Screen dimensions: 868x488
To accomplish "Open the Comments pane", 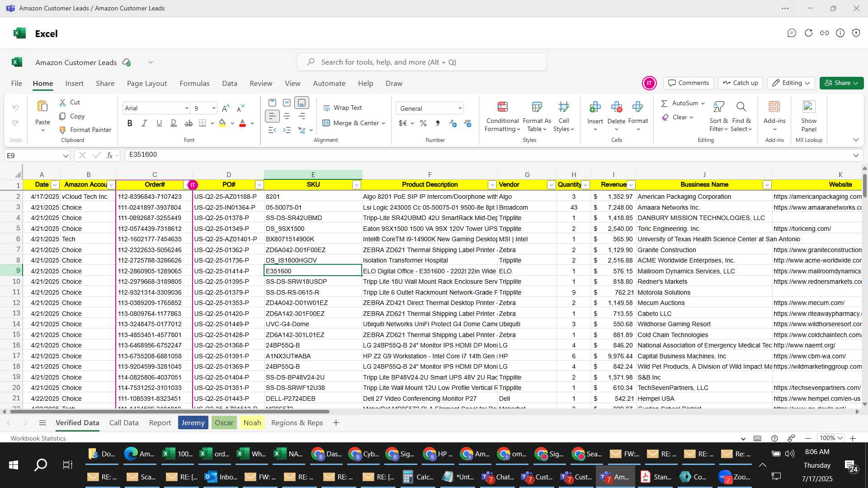I will 689,83.
